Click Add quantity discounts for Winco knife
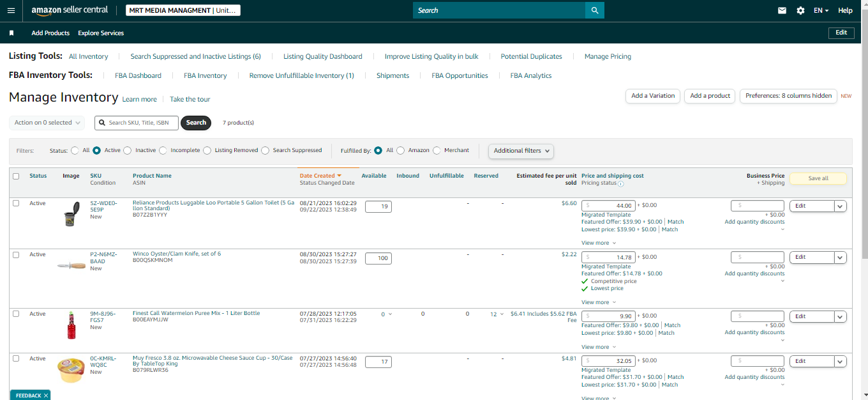The height and width of the screenshot is (400, 868). 754,273
